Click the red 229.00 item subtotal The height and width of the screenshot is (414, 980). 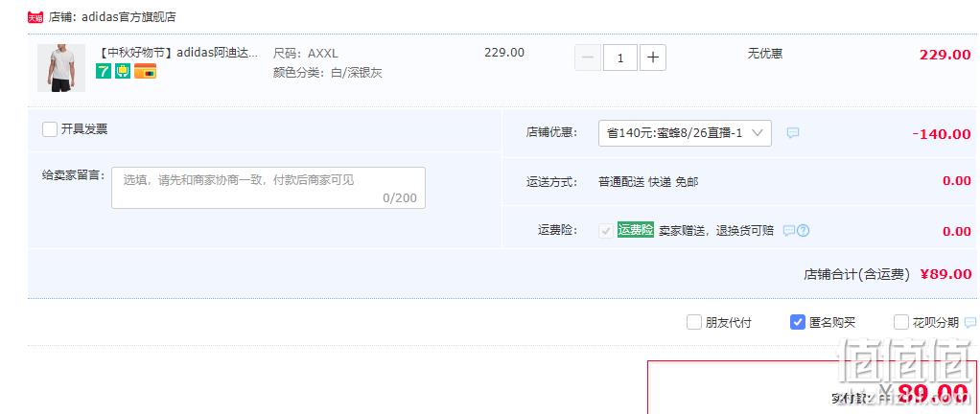tap(945, 55)
